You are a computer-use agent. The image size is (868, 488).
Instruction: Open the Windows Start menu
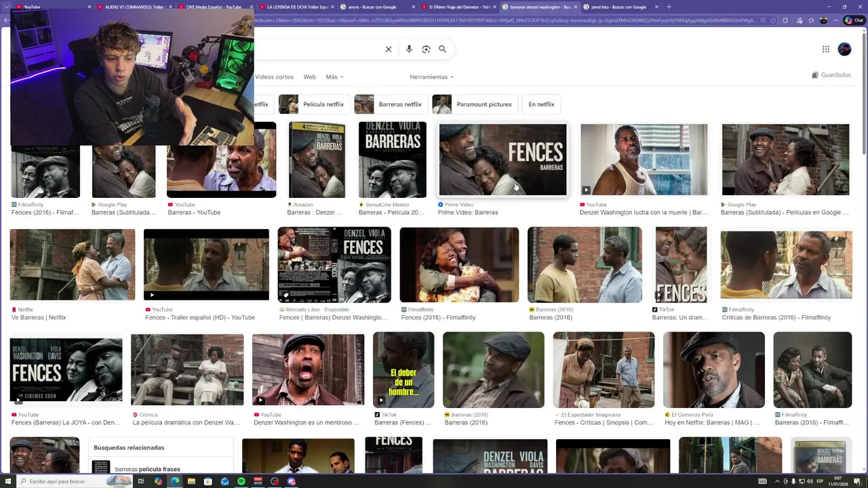coord(7,481)
